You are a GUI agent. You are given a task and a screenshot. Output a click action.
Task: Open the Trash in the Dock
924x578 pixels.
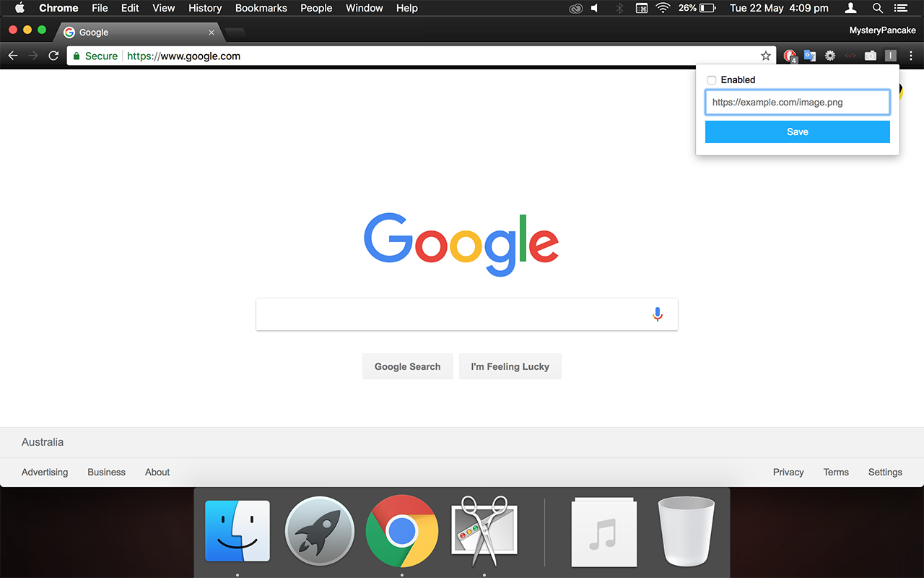[x=687, y=531]
